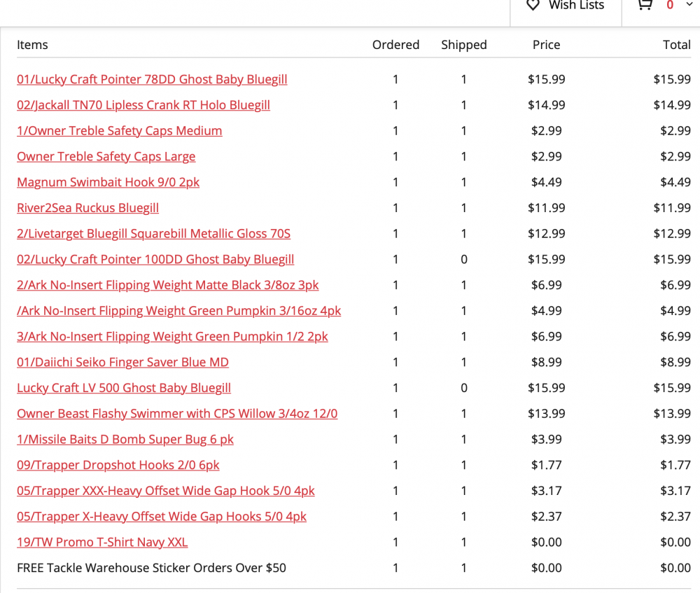Open Ark Flipping Weight Green Pumpkin 3/16oz 4pk
700x593 pixels.
(179, 312)
